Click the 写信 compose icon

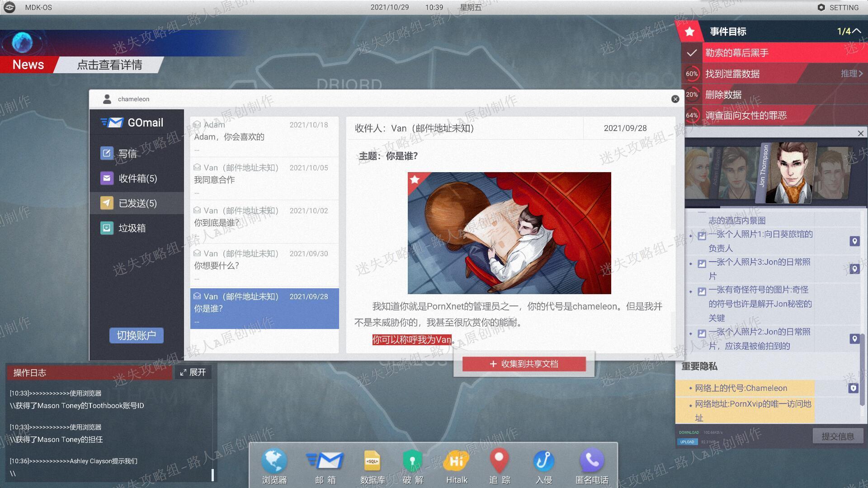pyautogui.click(x=107, y=153)
